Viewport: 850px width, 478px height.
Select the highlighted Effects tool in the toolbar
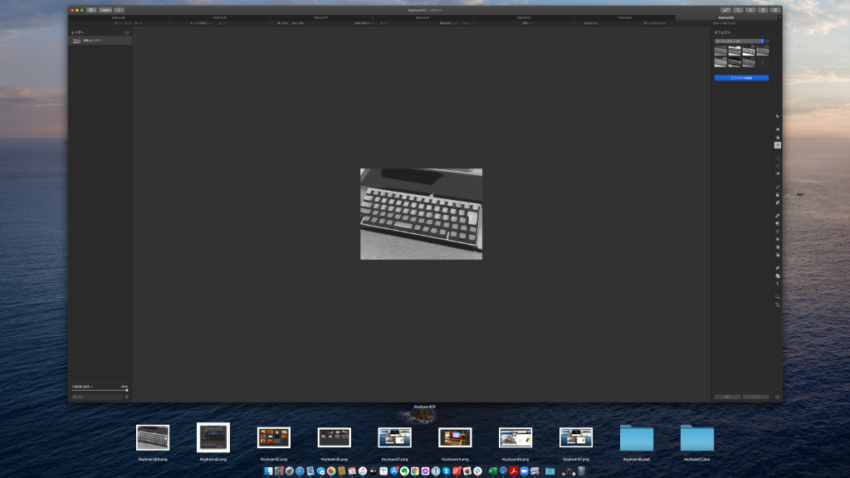click(x=777, y=145)
